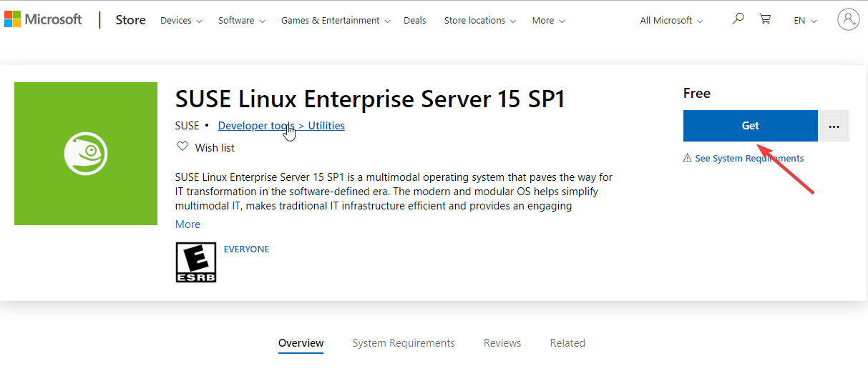Expand Games & Entertainment dropdown
The height and width of the screenshot is (371, 868).
[x=336, y=21]
